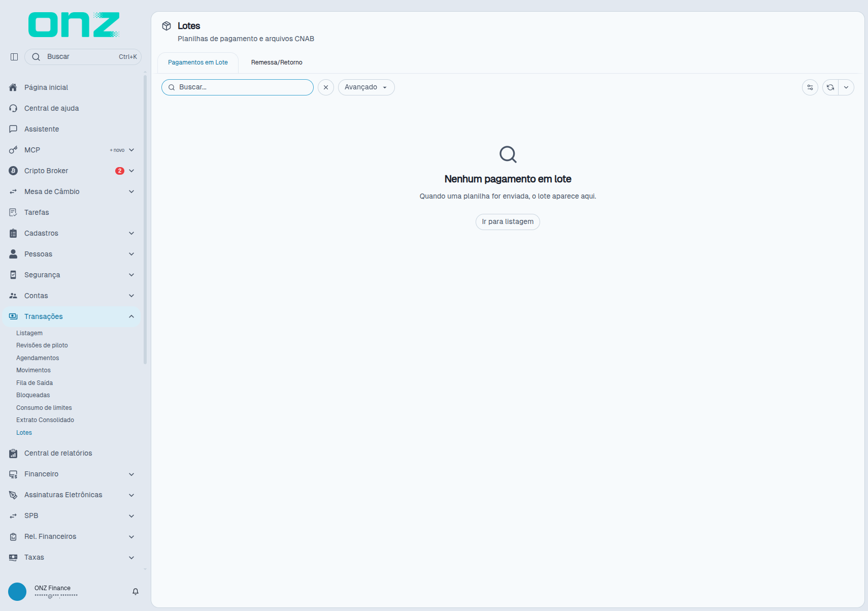Image resolution: width=868 pixels, height=611 pixels.
Task: Click the MCP key icon
Action: 13,150
